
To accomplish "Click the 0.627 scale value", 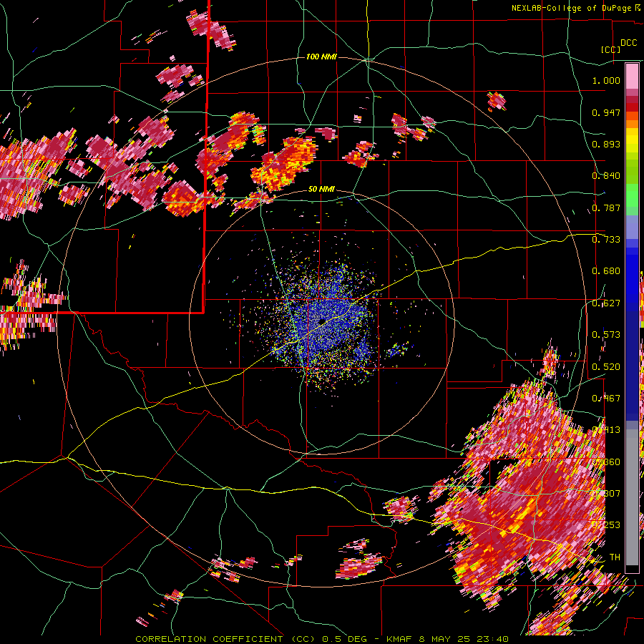I will pos(606,303).
